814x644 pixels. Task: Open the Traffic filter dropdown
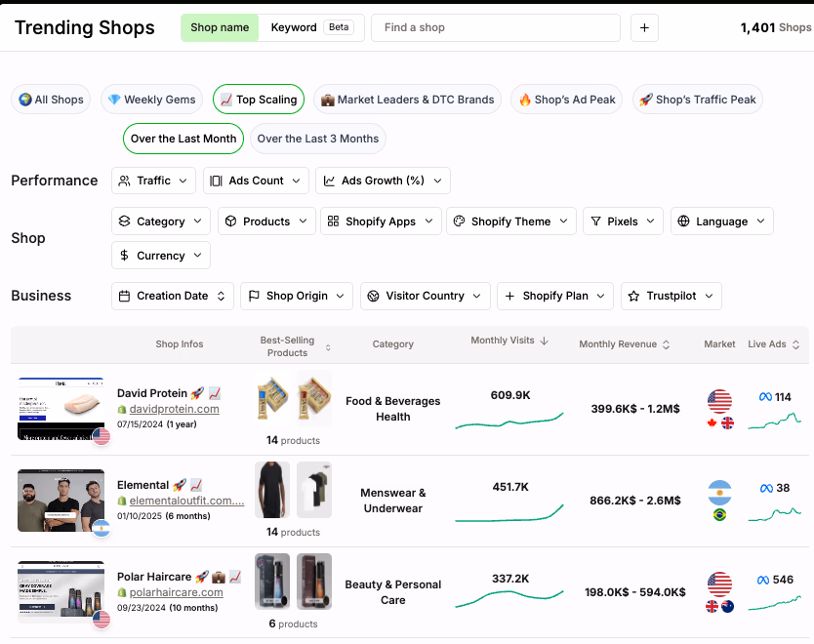[x=153, y=181]
